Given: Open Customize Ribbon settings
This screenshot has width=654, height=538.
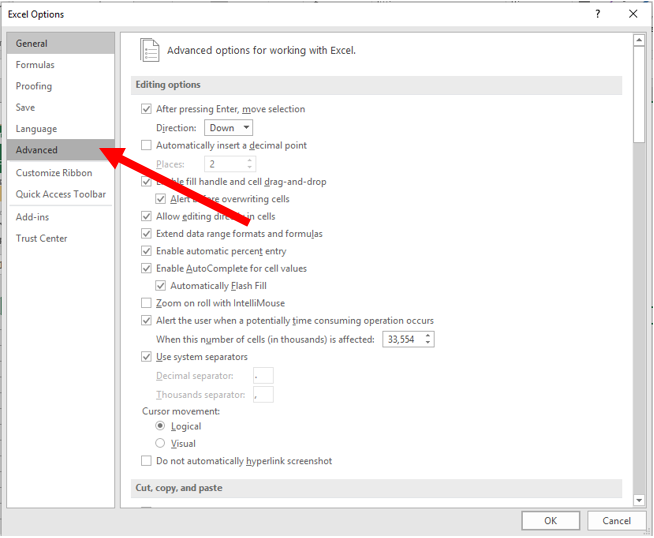Looking at the screenshot, I should tap(60, 173).
